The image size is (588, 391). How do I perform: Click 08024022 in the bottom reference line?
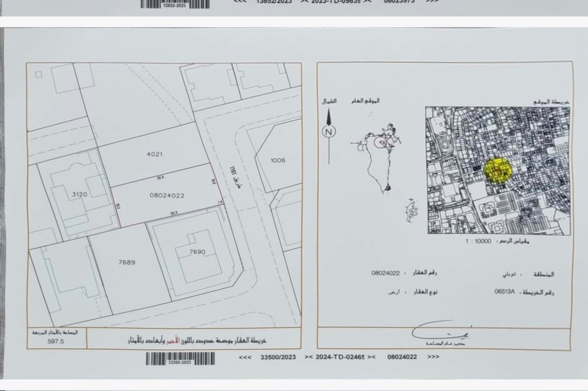(x=402, y=357)
